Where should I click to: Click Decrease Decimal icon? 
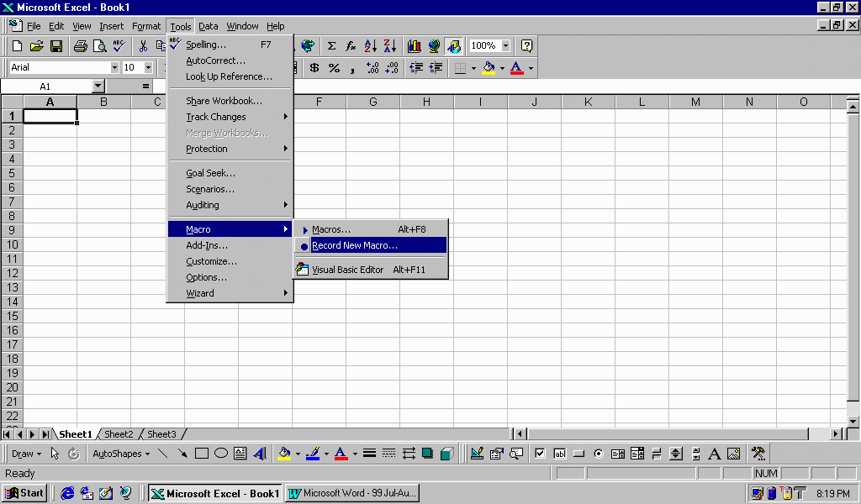(392, 68)
